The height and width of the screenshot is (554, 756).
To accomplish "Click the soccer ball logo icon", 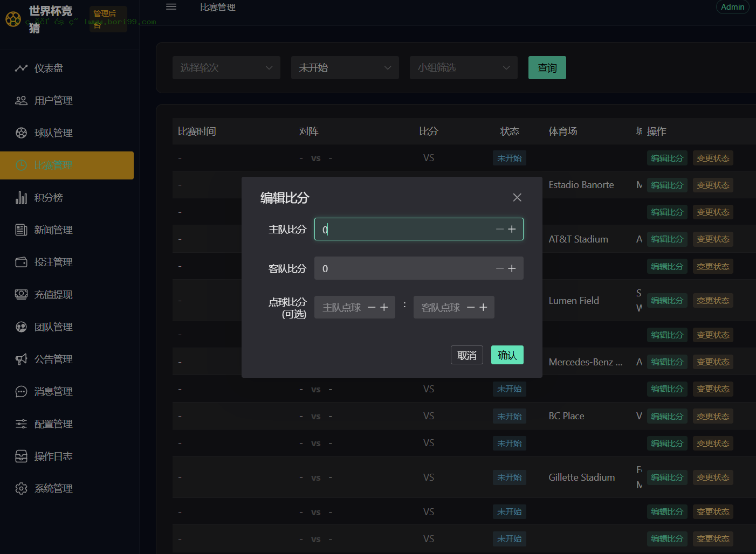I will [x=13, y=19].
